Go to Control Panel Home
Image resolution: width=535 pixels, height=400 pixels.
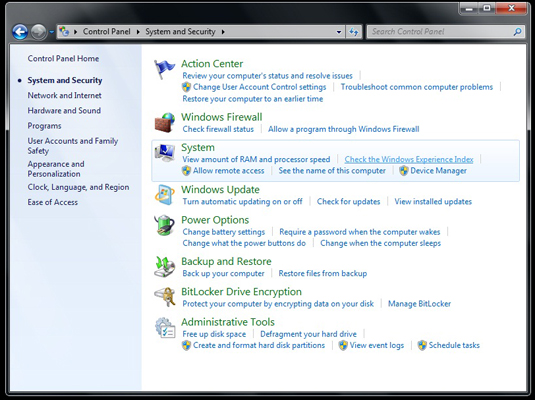(x=63, y=58)
